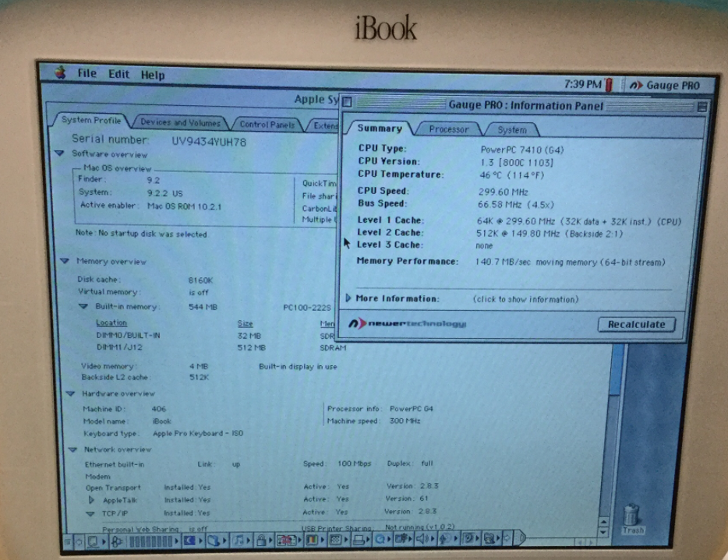
Task: Open the File menu
Action: 87,73
